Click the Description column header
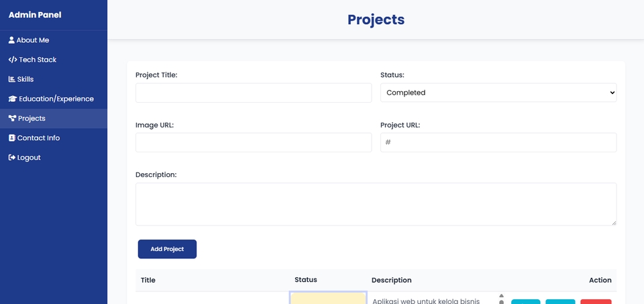The height and width of the screenshot is (304, 644). (x=391, y=280)
